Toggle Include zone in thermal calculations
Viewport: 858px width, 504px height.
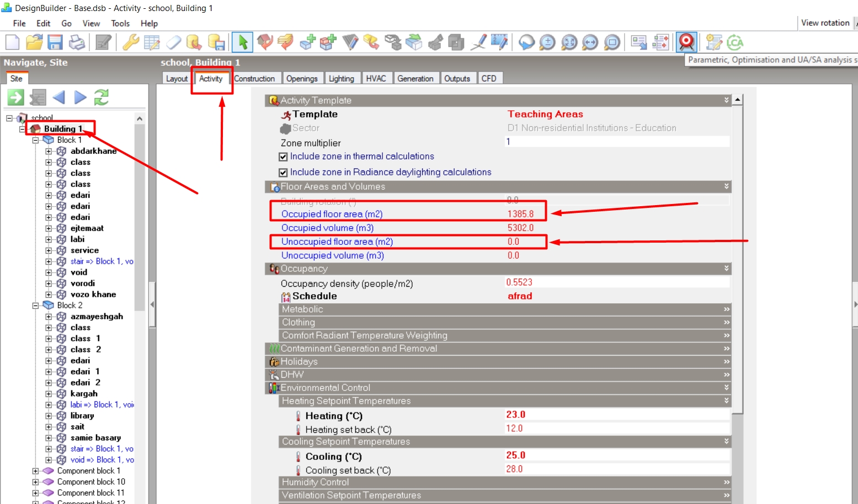click(283, 157)
